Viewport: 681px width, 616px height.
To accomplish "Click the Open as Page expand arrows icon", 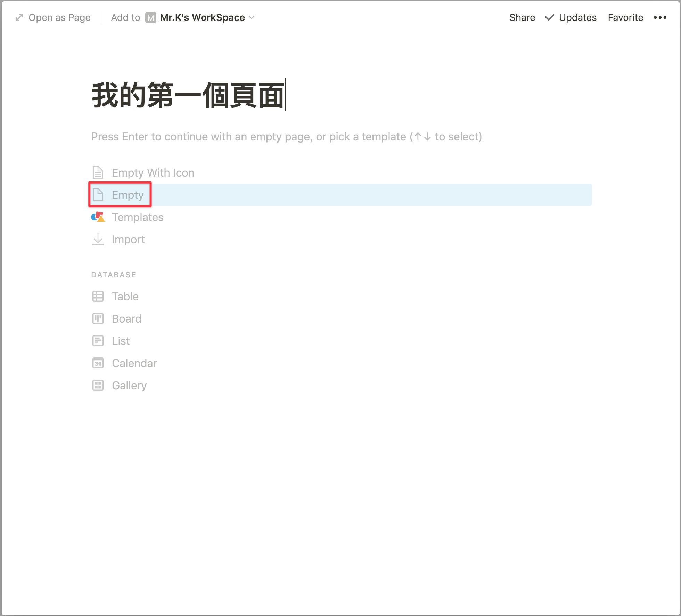I will pyautogui.click(x=19, y=17).
